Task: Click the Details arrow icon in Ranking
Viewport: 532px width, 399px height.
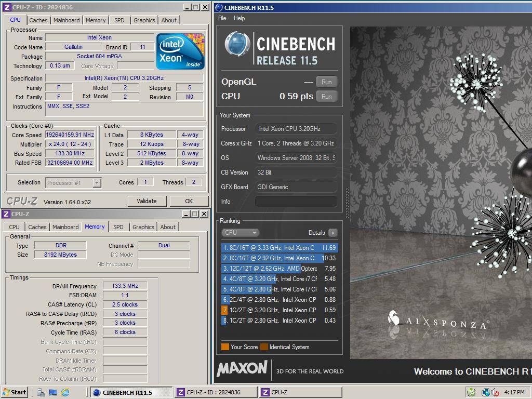Action: point(333,233)
